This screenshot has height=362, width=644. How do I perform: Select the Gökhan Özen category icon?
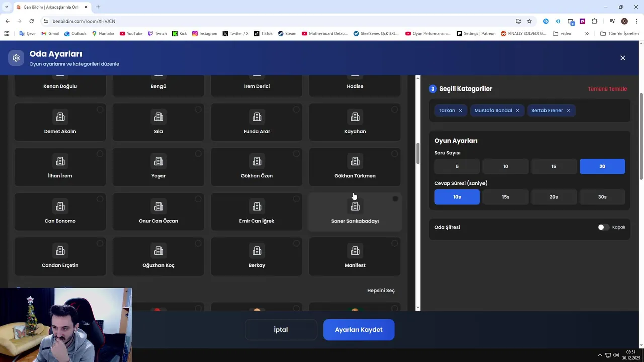point(257,161)
